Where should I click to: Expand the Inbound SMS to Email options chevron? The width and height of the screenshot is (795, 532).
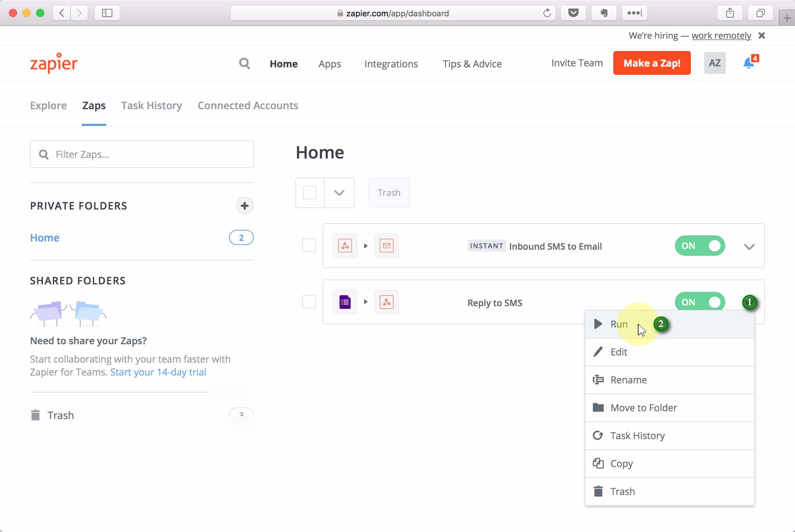[749, 246]
